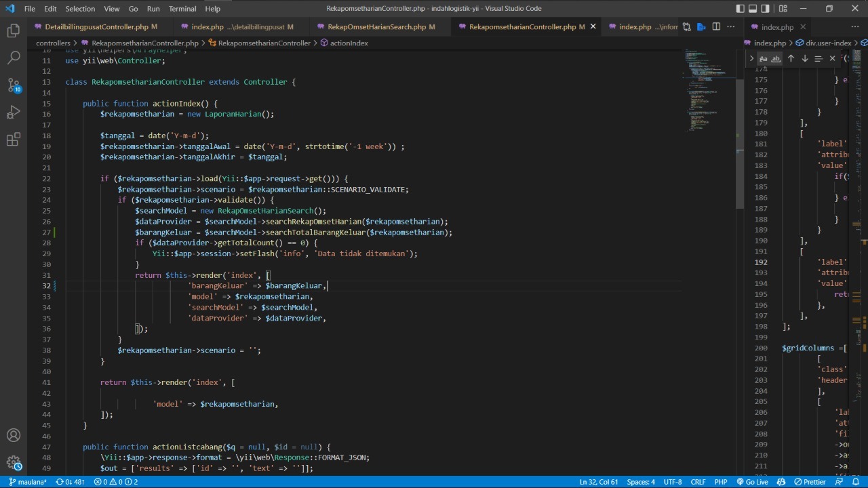
Task: Toggle the primary side bar layout button
Action: point(740,9)
